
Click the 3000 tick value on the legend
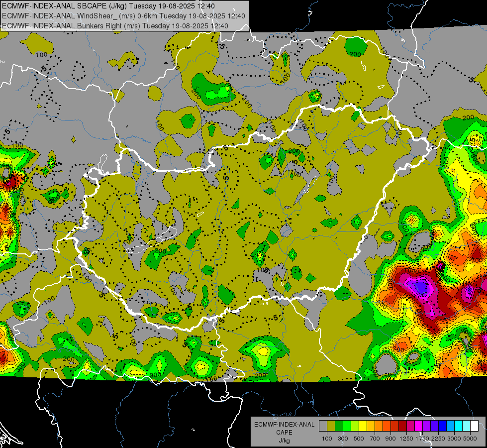[454, 439]
